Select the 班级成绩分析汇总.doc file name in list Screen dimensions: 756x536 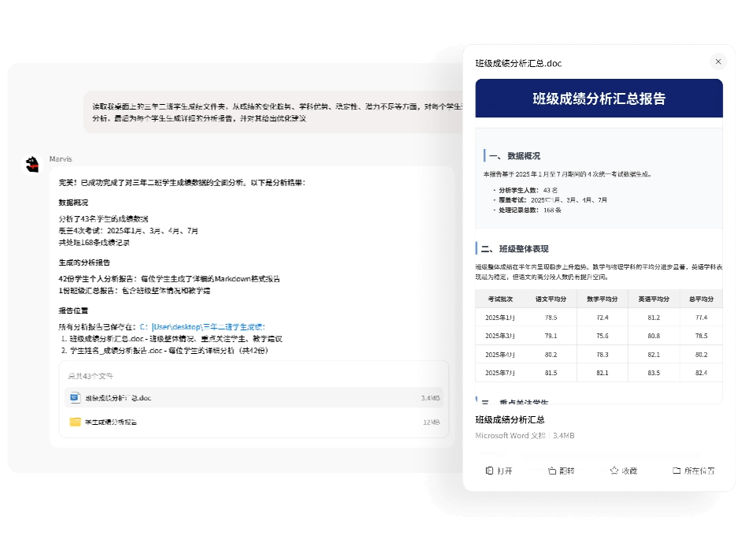(x=118, y=398)
